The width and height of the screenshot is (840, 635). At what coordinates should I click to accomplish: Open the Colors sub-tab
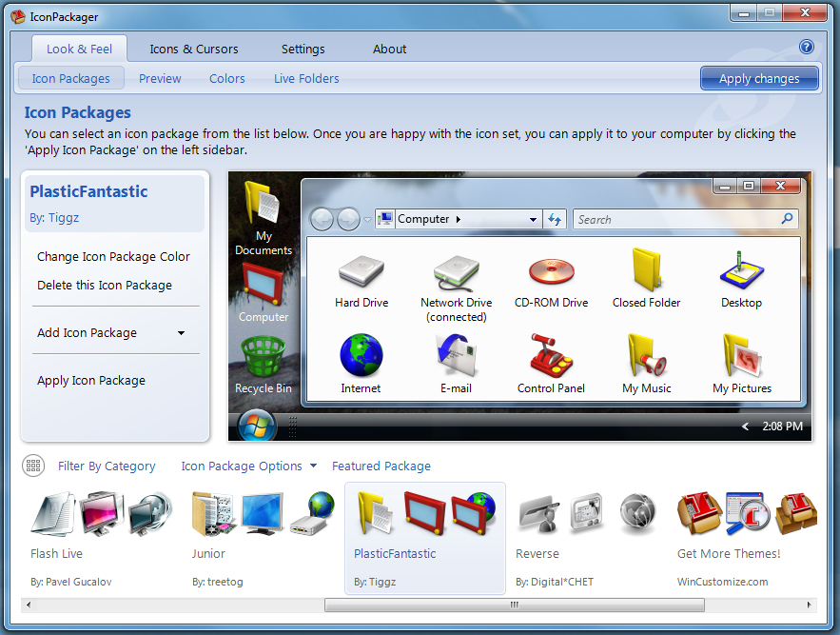[226, 79]
